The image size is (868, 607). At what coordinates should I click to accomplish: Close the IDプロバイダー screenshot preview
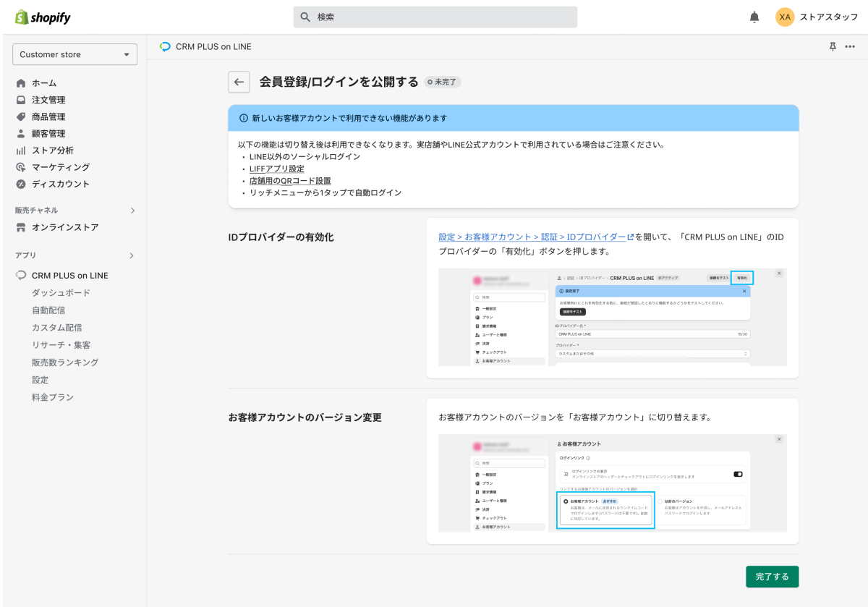point(779,273)
